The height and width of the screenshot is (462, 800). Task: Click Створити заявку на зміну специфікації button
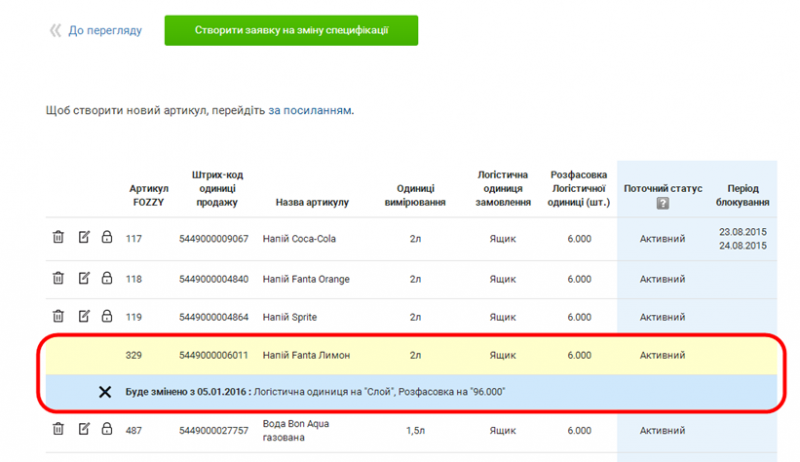(x=291, y=30)
